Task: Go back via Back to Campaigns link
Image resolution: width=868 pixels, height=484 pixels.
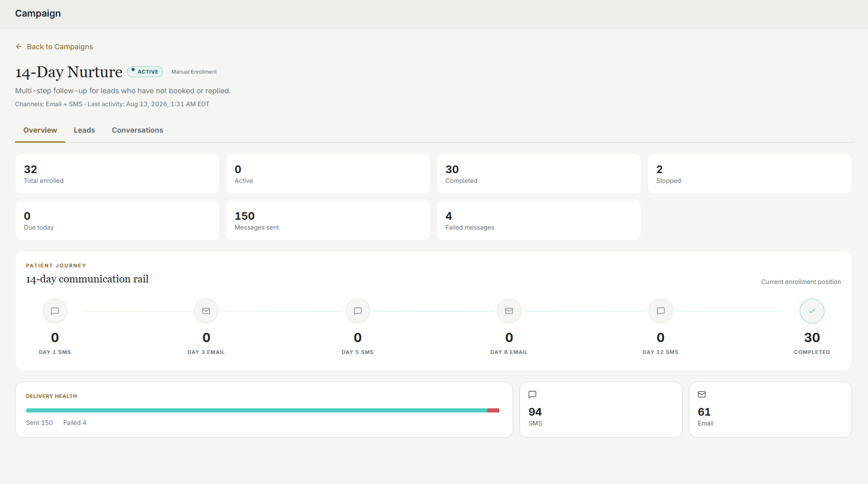Action: [54, 47]
